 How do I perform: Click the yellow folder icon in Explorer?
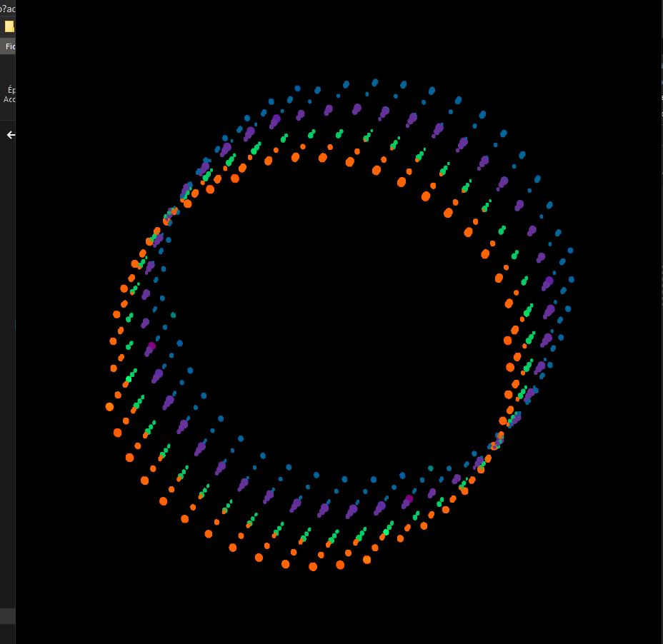tap(9, 26)
